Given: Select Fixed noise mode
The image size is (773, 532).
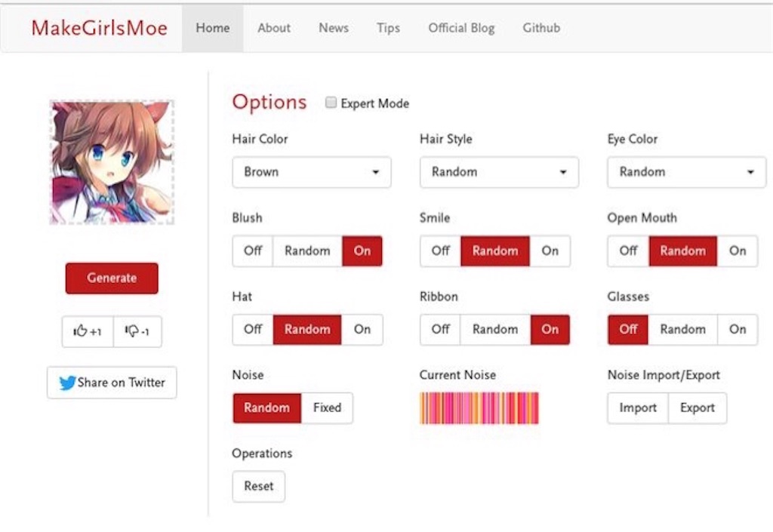Looking at the screenshot, I should 327,407.
